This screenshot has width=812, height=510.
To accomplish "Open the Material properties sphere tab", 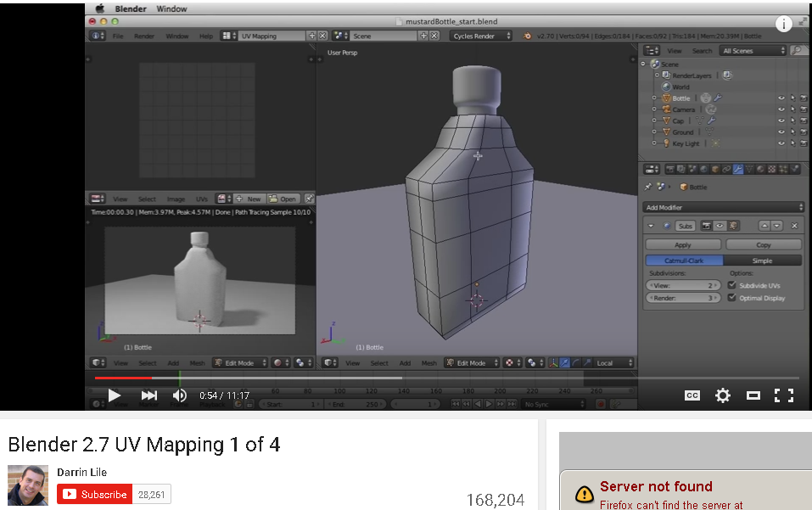I will tap(760, 170).
